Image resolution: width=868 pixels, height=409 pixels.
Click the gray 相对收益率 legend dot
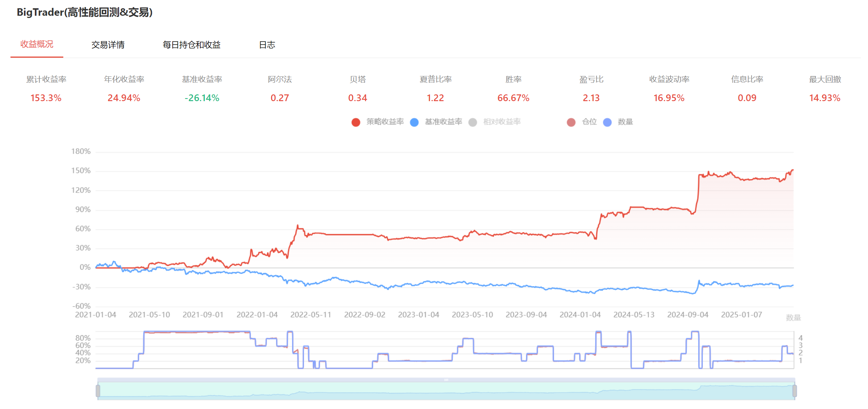point(473,122)
